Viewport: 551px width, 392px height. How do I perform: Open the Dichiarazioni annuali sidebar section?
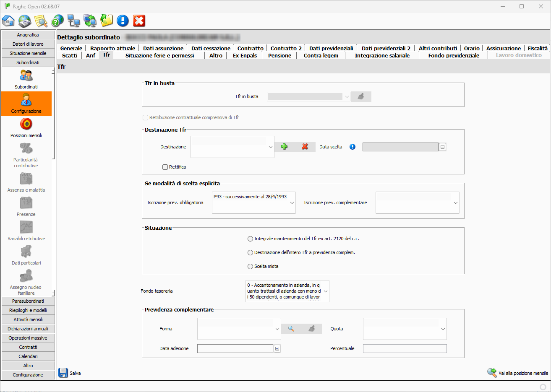(28, 329)
